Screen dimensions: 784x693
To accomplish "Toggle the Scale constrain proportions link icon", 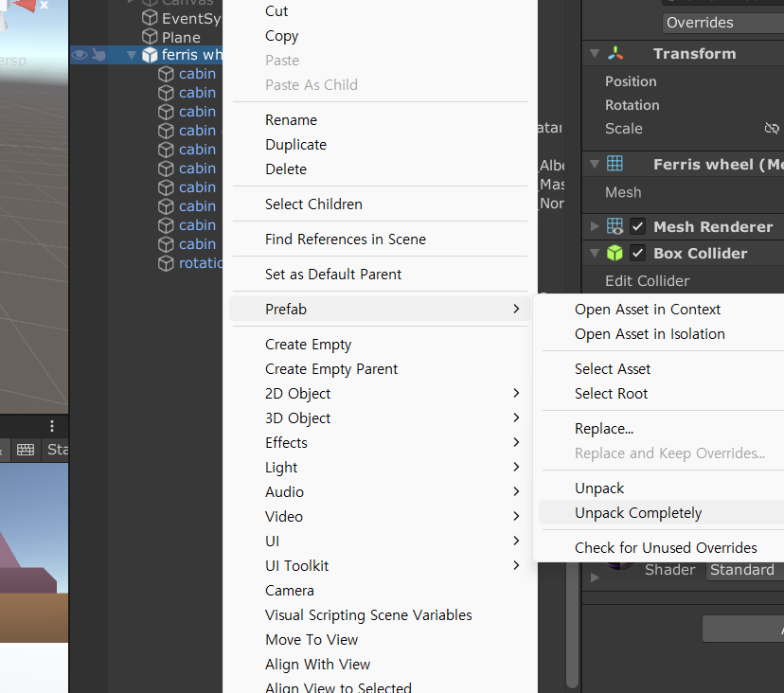I will (x=772, y=129).
